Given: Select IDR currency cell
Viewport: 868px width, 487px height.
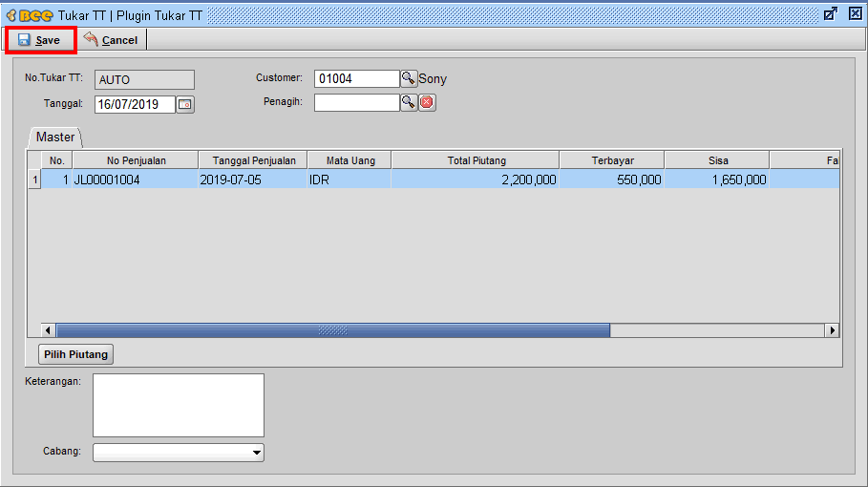Looking at the screenshot, I should click(x=349, y=180).
